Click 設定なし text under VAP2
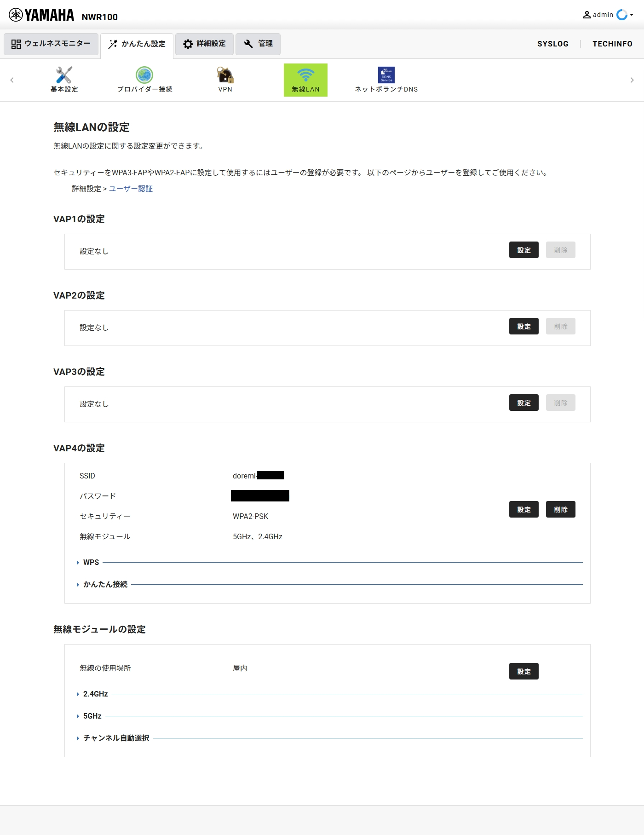Screen dimensions: 644x835 (94, 328)
